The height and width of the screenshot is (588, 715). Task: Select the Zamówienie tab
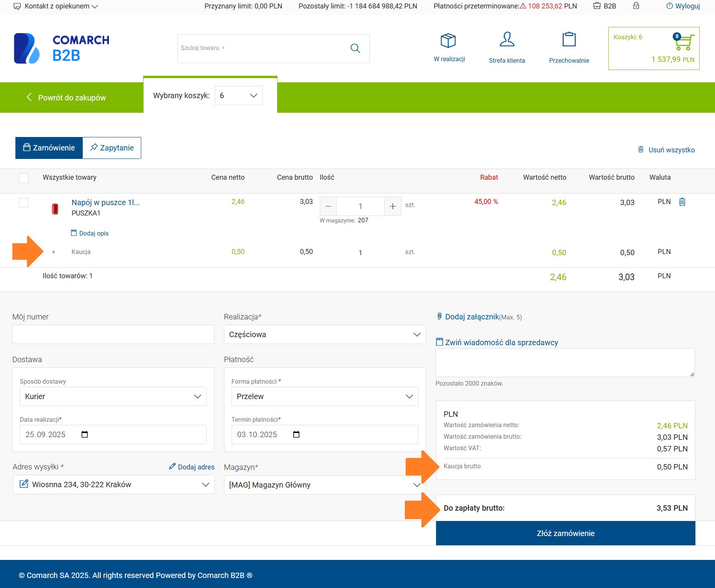tap(49, 148)
